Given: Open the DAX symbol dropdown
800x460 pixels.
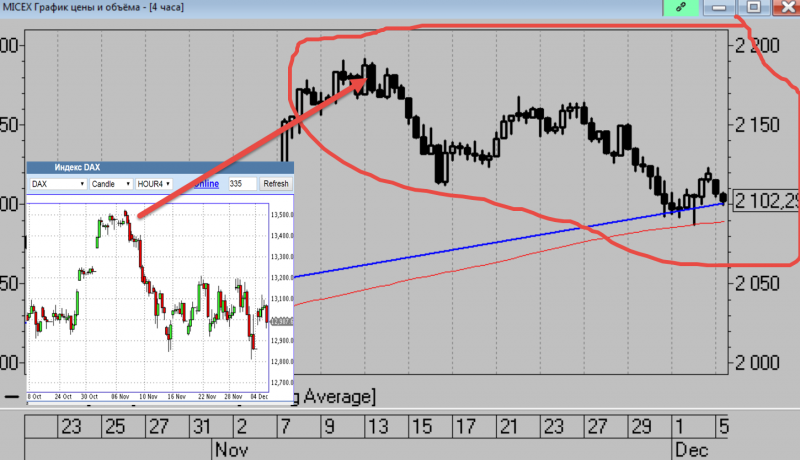Looking at the screenshot, I should click(x=57, y=184).
